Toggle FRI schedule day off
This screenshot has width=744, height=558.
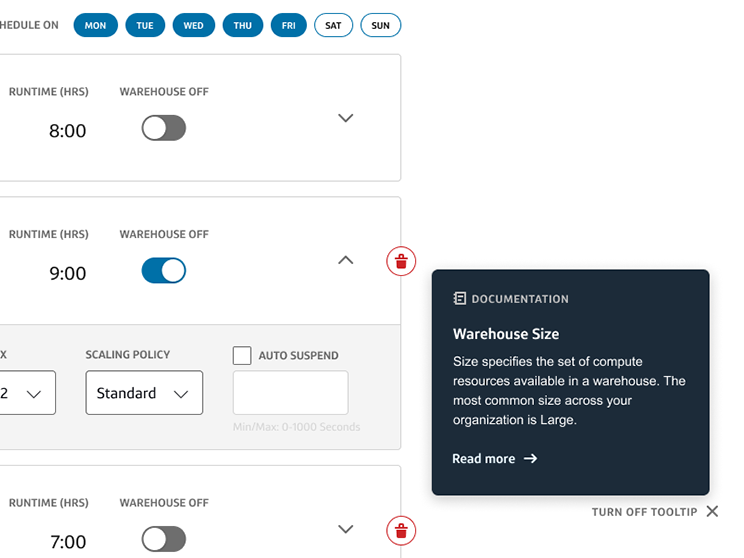click(x=288, y=25)
